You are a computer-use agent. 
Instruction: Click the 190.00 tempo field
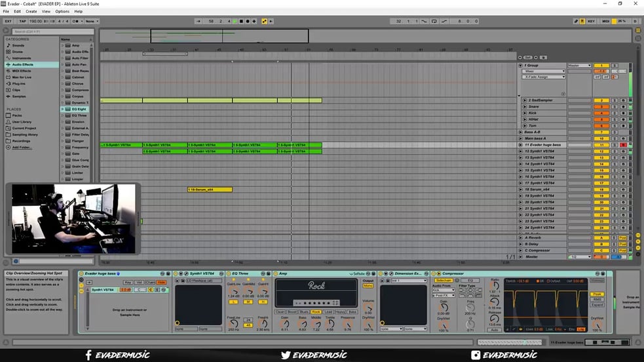point(35,21)
